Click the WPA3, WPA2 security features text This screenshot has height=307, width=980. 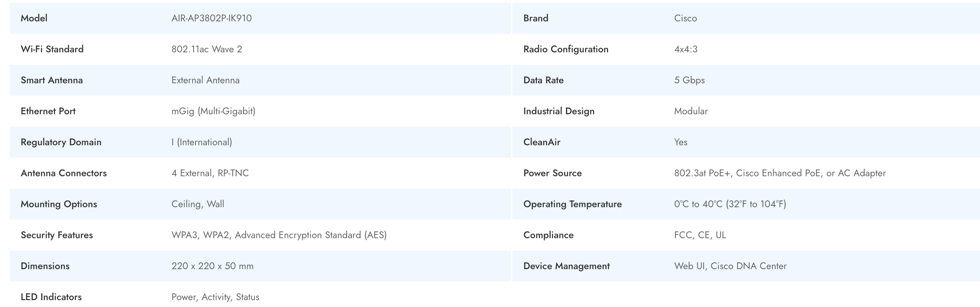pos(279,235)
